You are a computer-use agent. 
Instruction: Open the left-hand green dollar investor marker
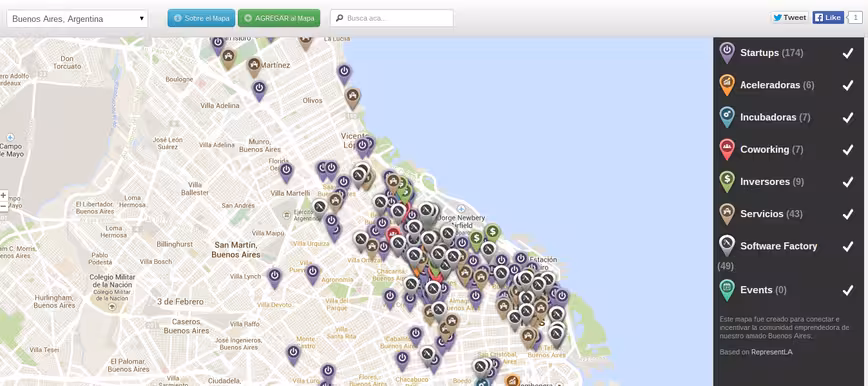point(476,241)
